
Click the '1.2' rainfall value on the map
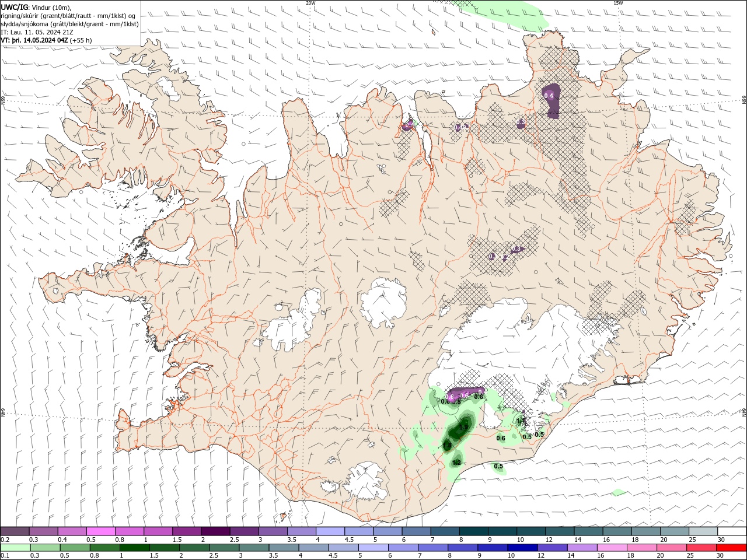(x=457, y=463)
